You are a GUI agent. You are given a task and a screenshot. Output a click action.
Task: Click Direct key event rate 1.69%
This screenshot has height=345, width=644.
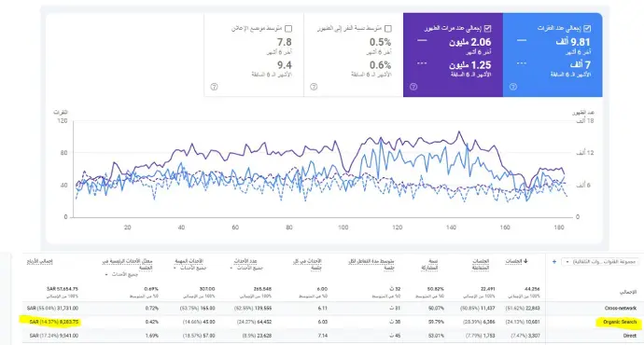[x=152, y=336]
